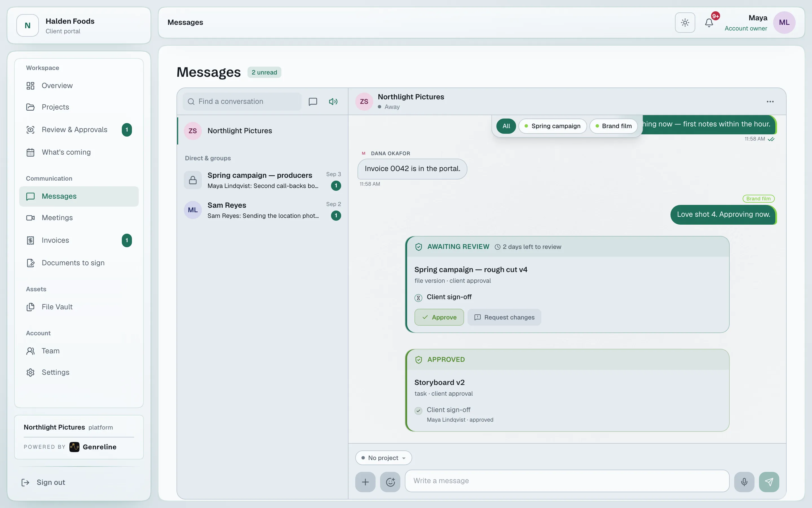Screen dimensions: 812x508
Task: Open the conversation options ellipsis menu
Action: point(770,102)
